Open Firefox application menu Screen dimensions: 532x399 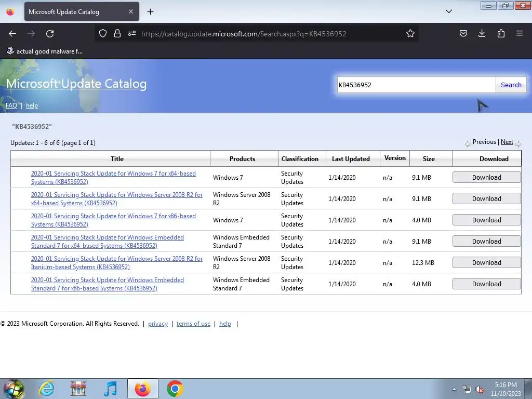pos(520,33)
